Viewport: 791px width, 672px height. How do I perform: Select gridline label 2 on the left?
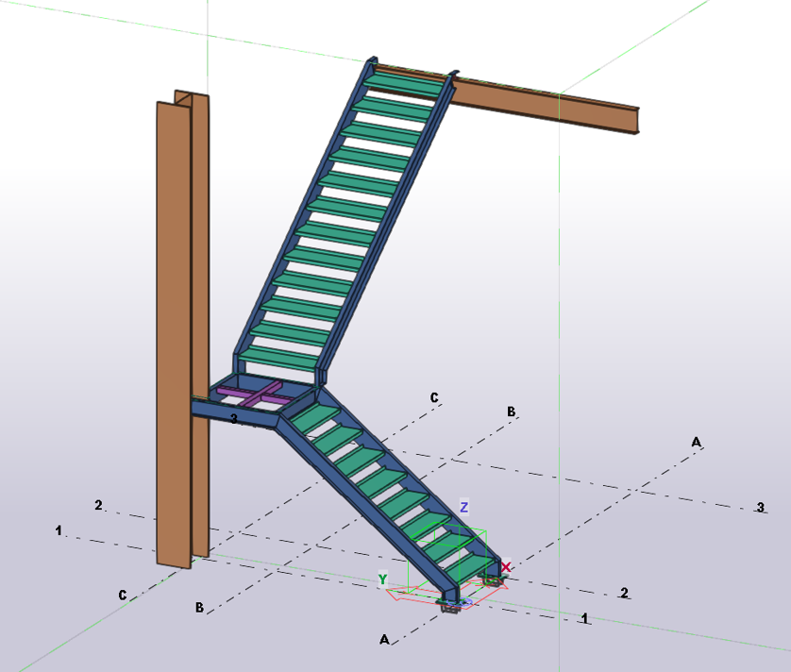click(97, 506)
